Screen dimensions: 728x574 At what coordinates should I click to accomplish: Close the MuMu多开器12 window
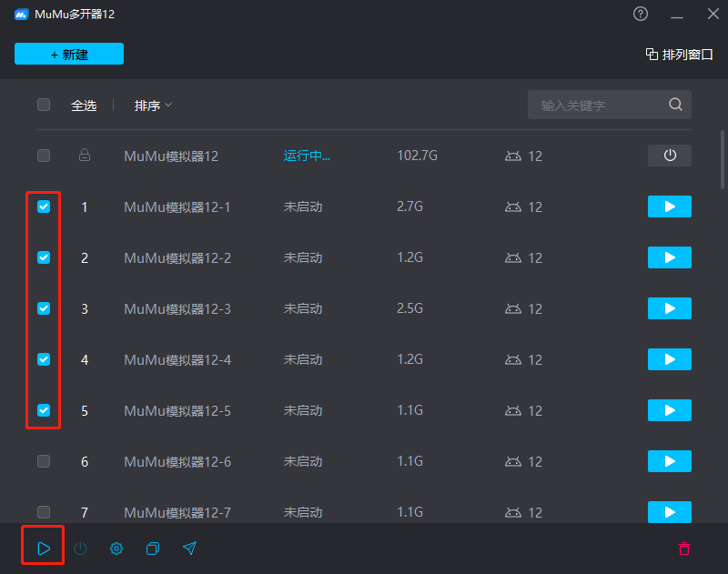(713, 14)
